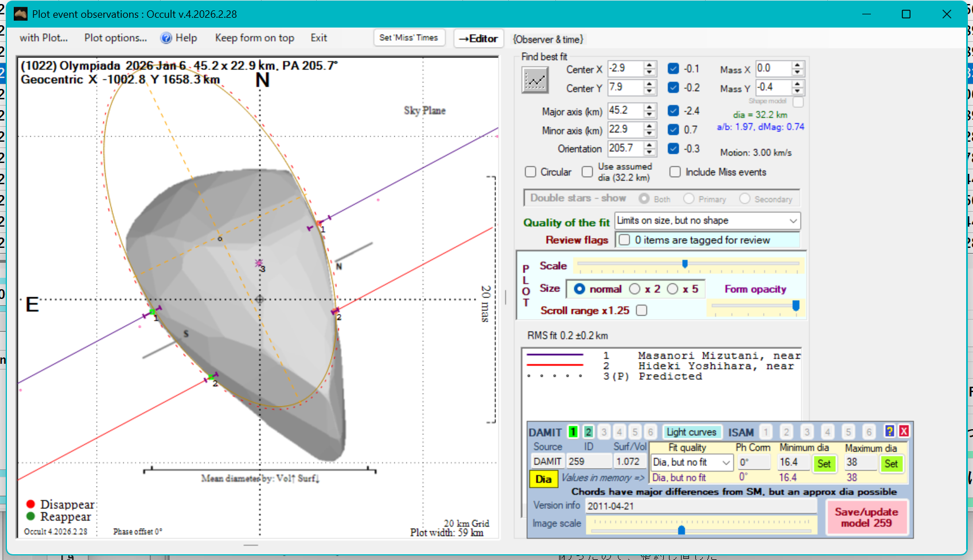Screen dimensions: 973x560
Task: Click the Version info text field
Action: point(700,506)
